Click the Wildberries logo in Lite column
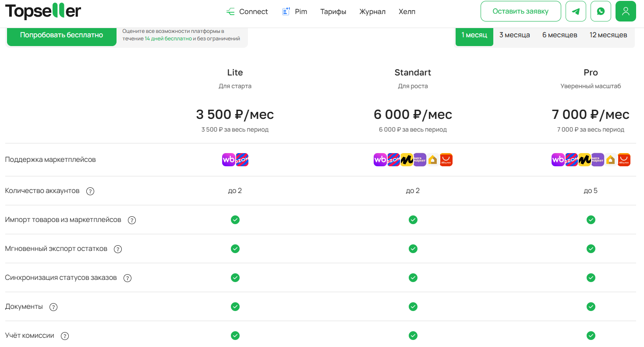 click(229, 160)
